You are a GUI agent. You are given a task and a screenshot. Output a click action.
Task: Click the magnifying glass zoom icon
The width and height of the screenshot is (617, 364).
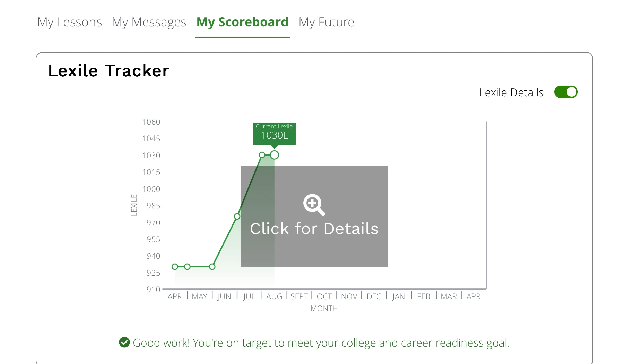(314, 205)
